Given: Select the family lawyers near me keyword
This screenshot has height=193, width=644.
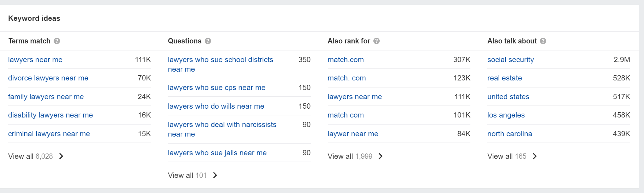Looking at the screenshot, I should 46,97.
